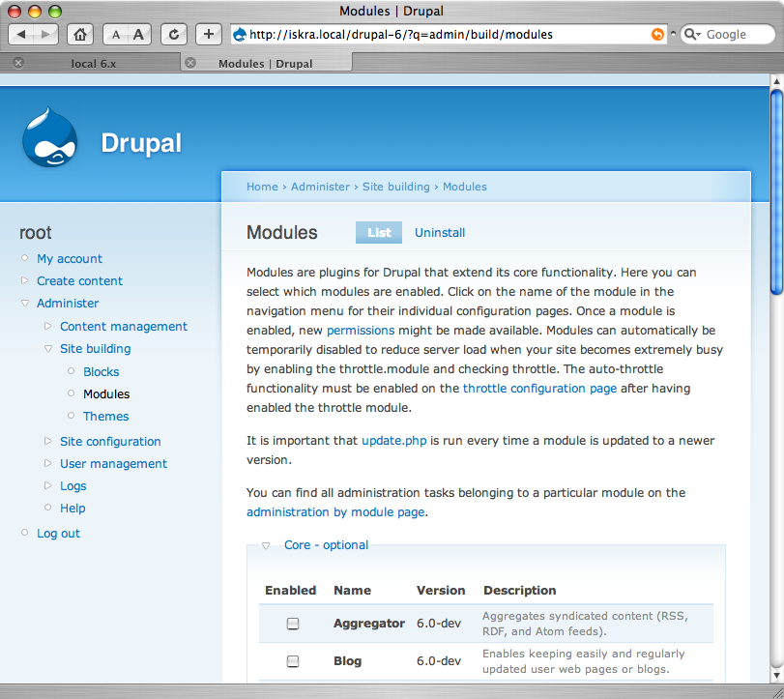Screen dimensions: 784x699
Task: Open the My account link
Action: [70, 259]
